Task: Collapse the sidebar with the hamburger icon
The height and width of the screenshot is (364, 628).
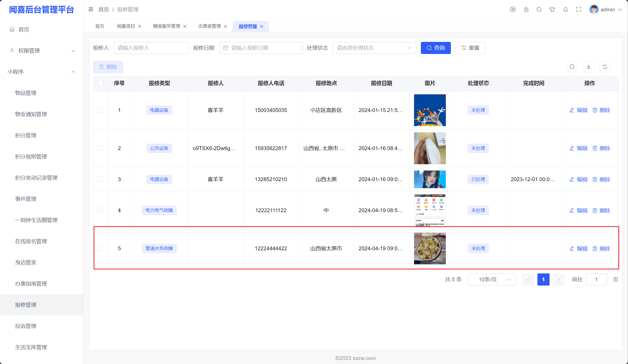Action: point(91,10)
